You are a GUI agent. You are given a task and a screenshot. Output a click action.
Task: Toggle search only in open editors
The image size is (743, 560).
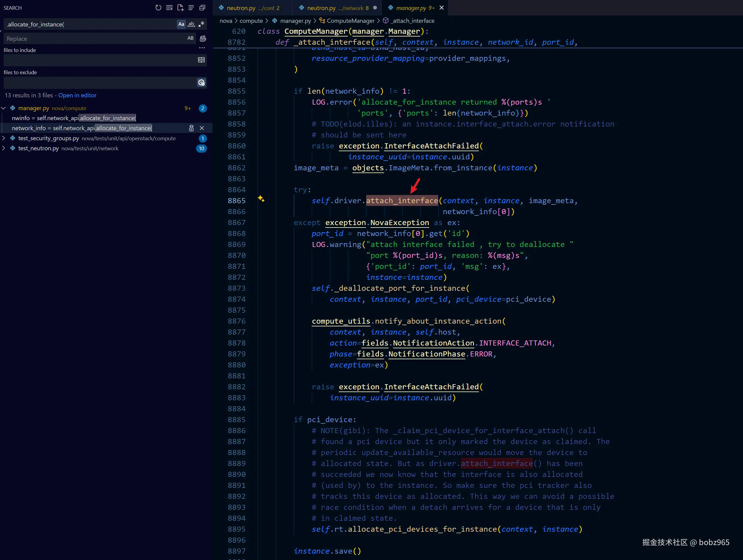pos(201,60)
